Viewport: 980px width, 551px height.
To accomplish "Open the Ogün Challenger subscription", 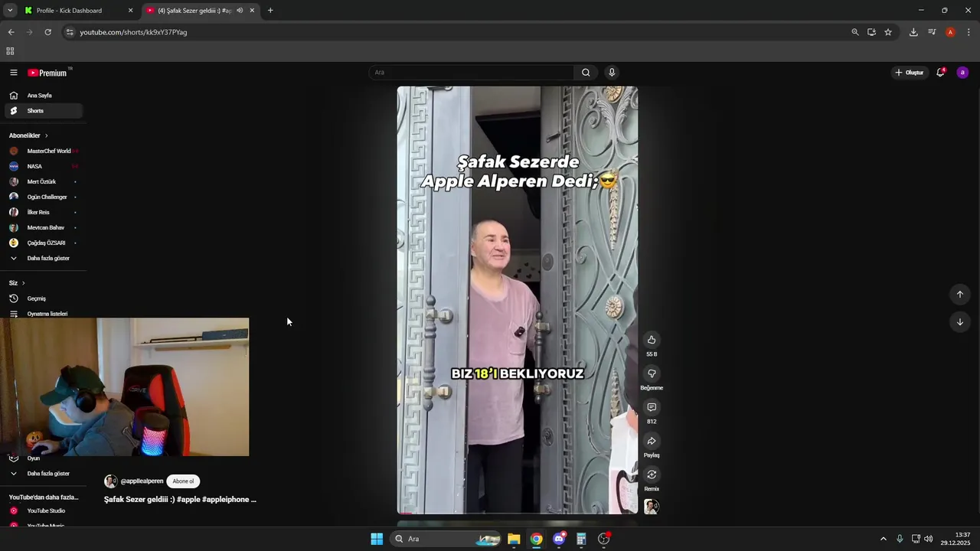I will (x=43, y=197).
